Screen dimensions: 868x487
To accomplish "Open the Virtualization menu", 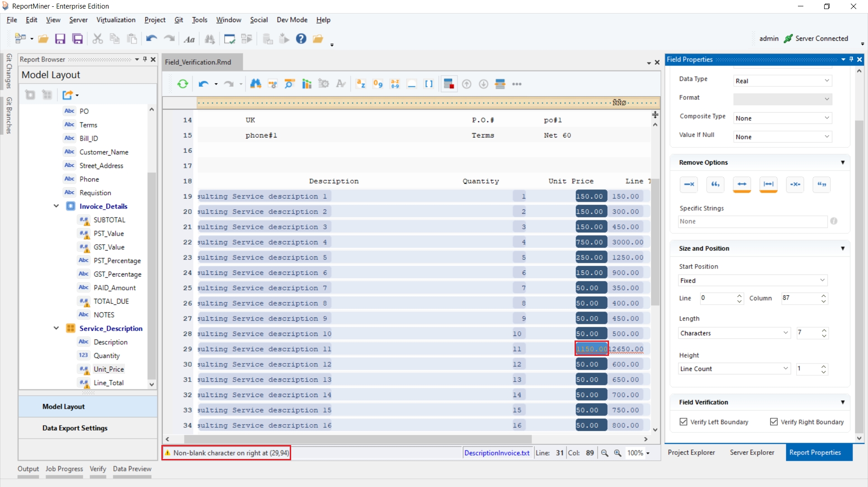I will pos(116,20).
